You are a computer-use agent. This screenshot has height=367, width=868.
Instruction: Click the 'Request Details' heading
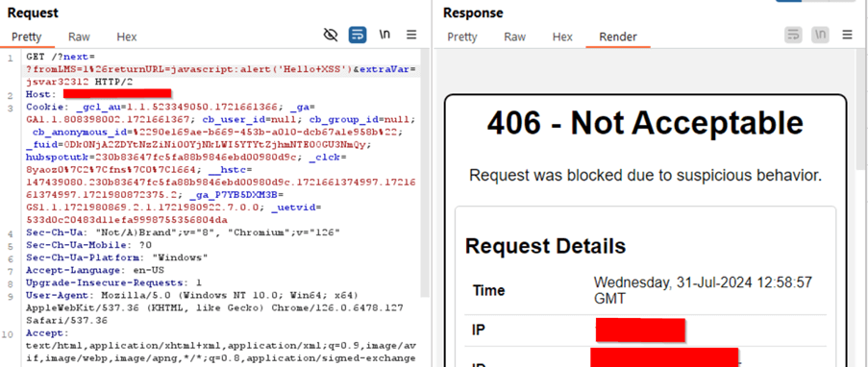545,246
